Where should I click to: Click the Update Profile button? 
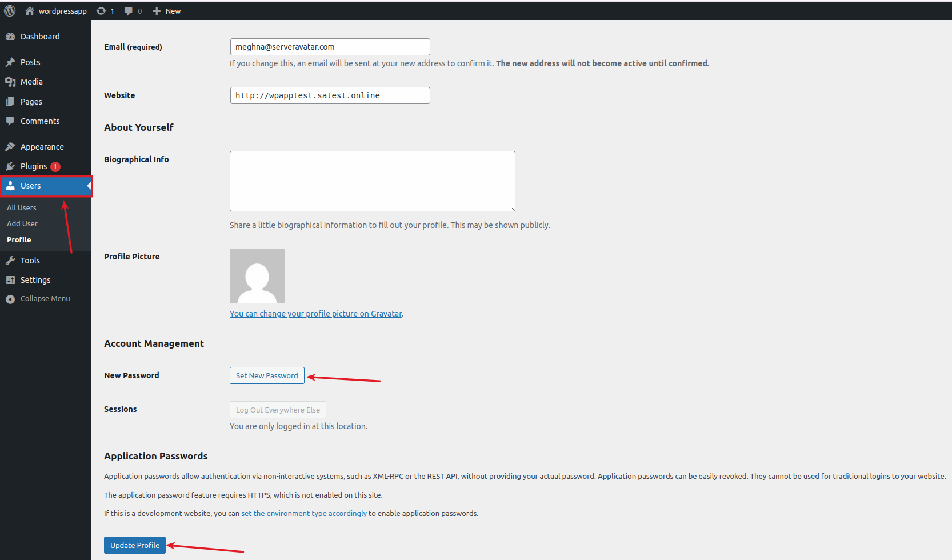click(134, 545)
